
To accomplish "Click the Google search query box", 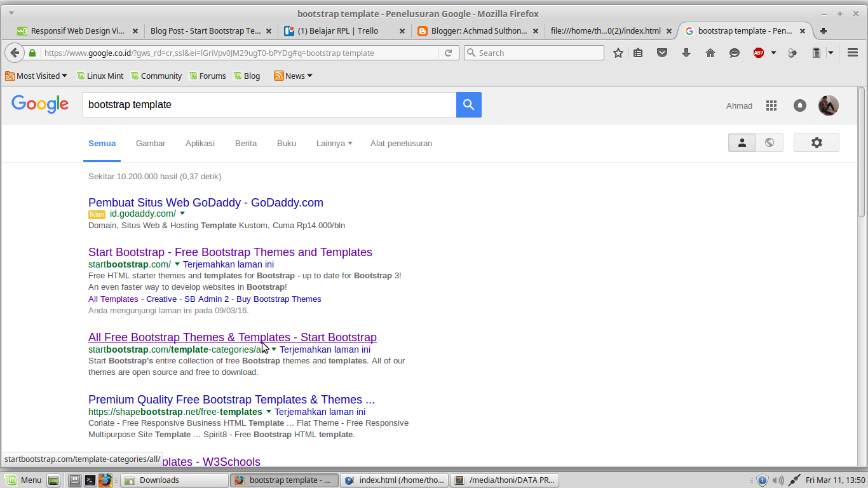I will pos(269,105).
